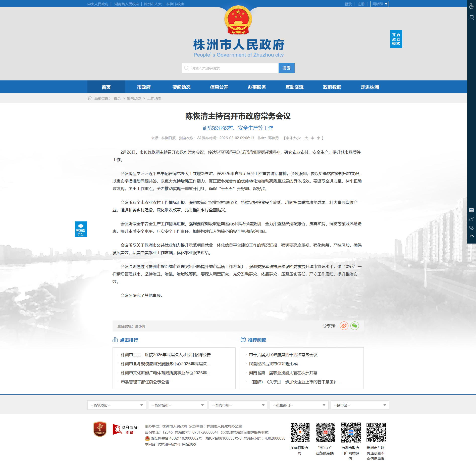Click the back-to-top arrow icon
Viewport: 476px width, 469px height.
[x=471, y=237]
